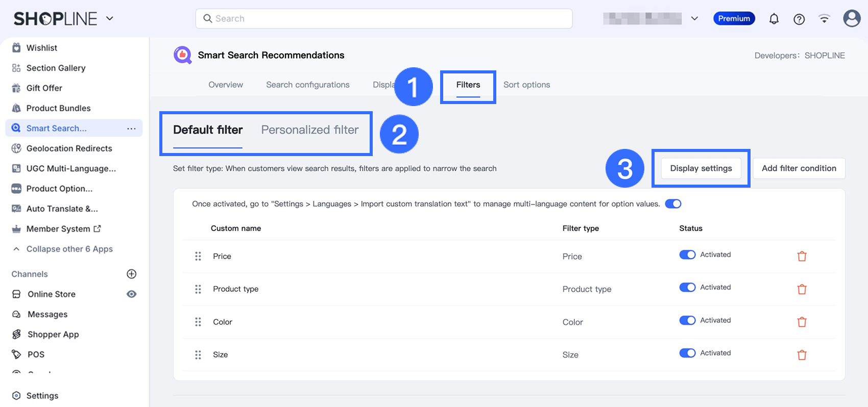Open the Smart Search three-dots menu
This screenshot has height=407, width=868.
pyautogui.click(x=131, y=129)
